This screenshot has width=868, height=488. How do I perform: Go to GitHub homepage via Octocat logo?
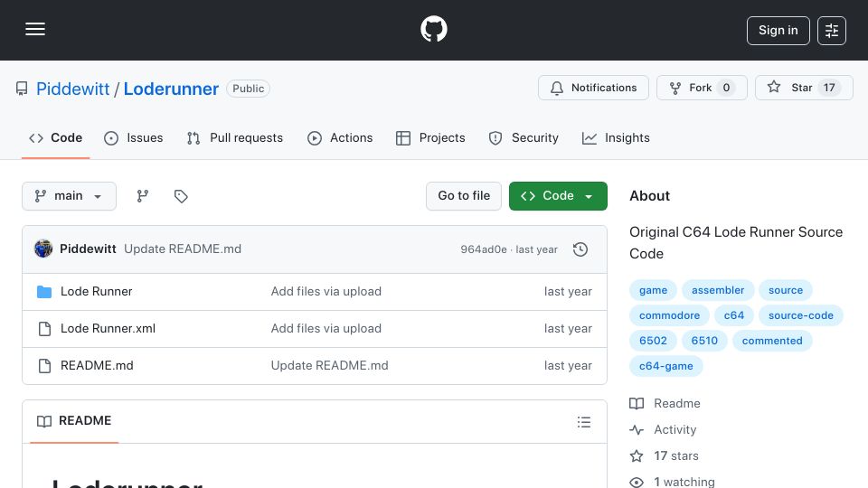pyautogui.click(x=433, y=29)
